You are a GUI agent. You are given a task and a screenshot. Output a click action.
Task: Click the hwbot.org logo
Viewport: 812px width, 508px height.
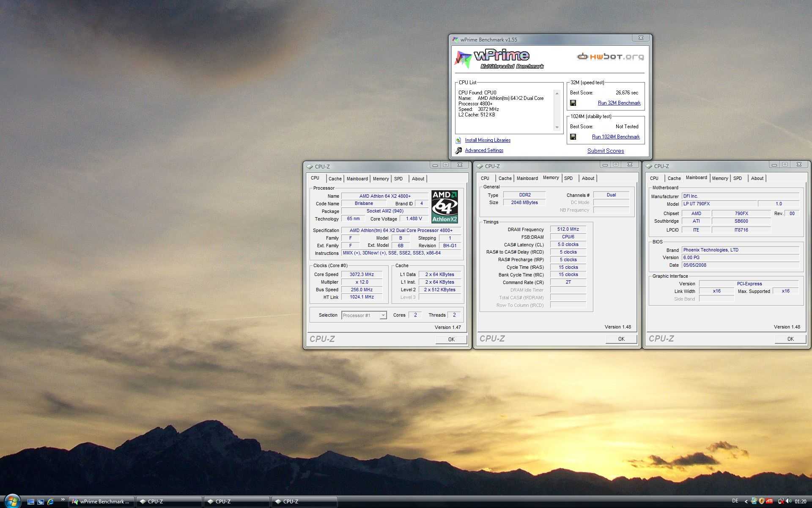coord(611,56)
